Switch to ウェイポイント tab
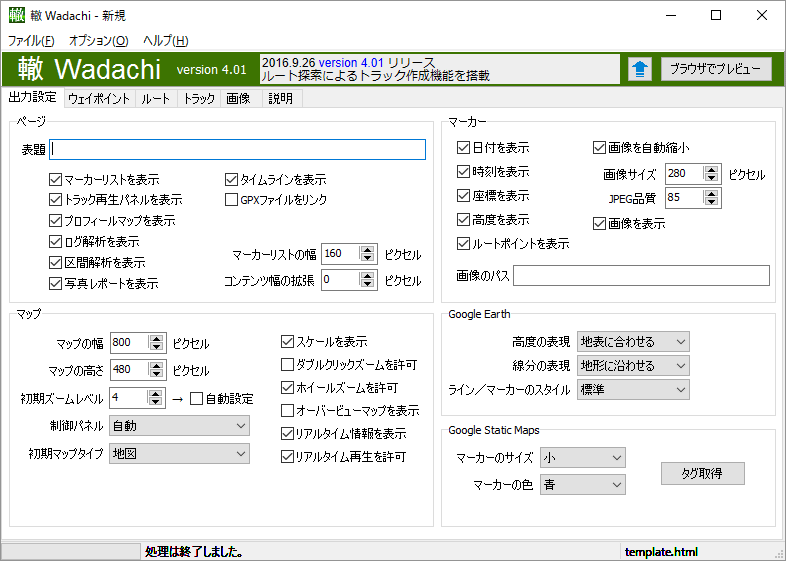786x561 pixels. point(99,98)
